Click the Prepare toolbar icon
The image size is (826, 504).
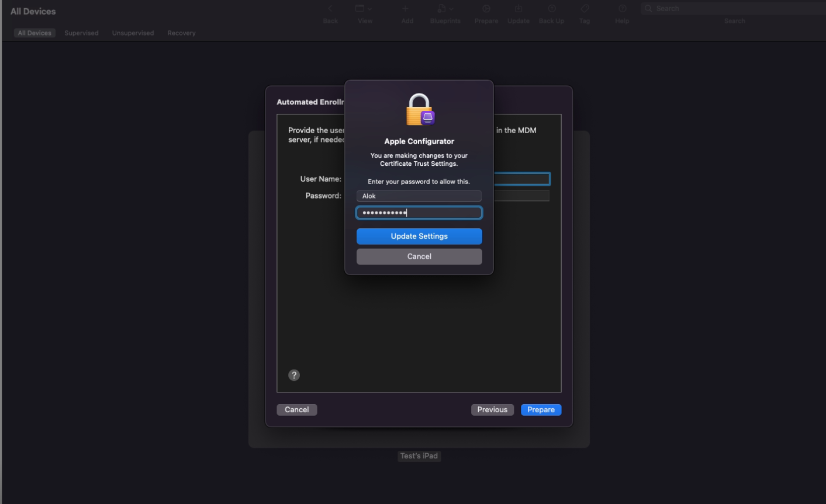click(x=486, y=9)
